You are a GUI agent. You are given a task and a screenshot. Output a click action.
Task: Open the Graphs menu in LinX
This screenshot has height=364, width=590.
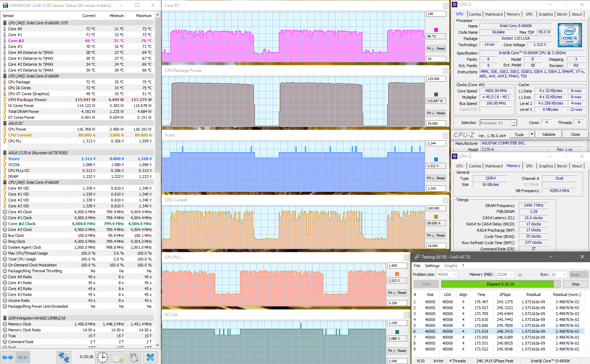(451, 266)
